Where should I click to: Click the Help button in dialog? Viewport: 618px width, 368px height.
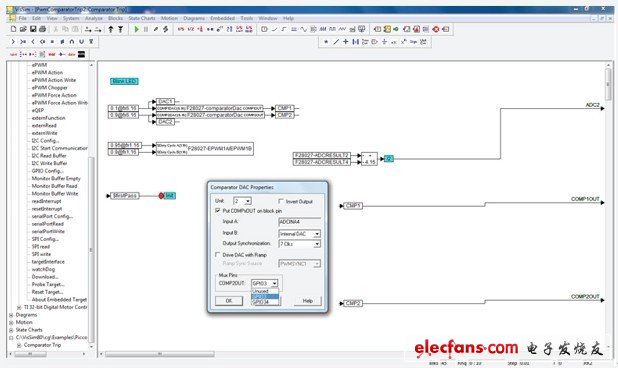[308, 301]
